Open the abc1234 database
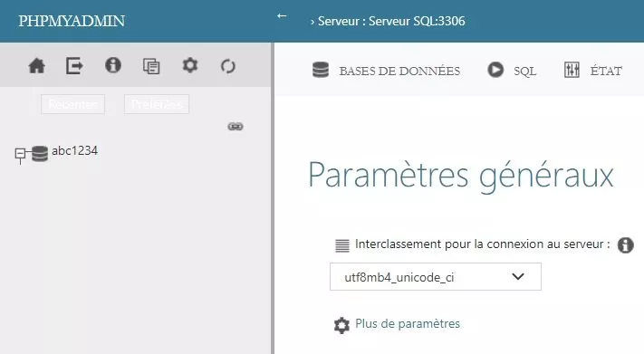This screenshot has width=644, height=354. [x=75, y=150]
